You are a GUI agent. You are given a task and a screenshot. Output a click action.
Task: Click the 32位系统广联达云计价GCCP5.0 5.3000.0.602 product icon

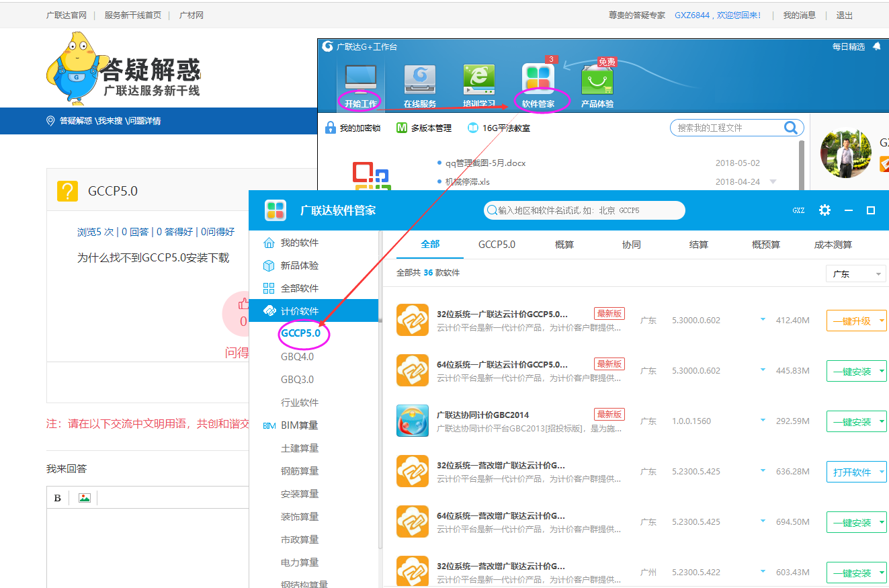click(413, 320)
